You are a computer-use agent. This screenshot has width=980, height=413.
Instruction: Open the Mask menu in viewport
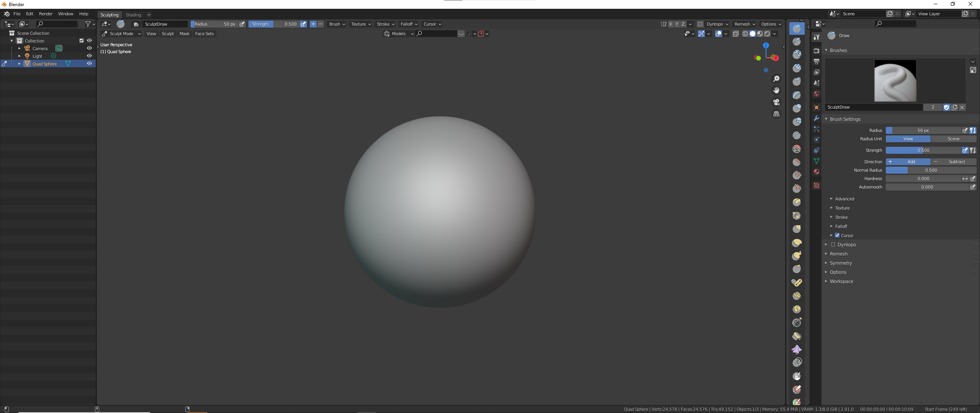pyautogui.click(x=185, y=34)
